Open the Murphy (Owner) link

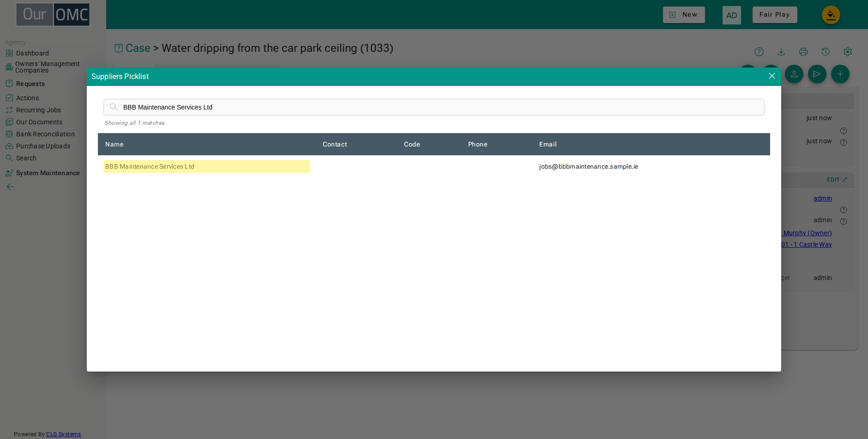[x=807, y=233]
